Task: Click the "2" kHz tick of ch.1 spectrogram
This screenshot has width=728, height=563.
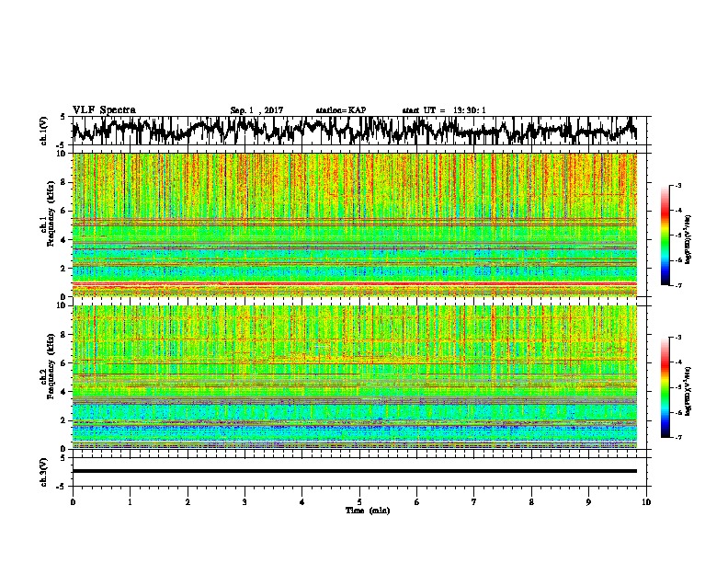Action: pyautogui.click(x=64, y=269)
